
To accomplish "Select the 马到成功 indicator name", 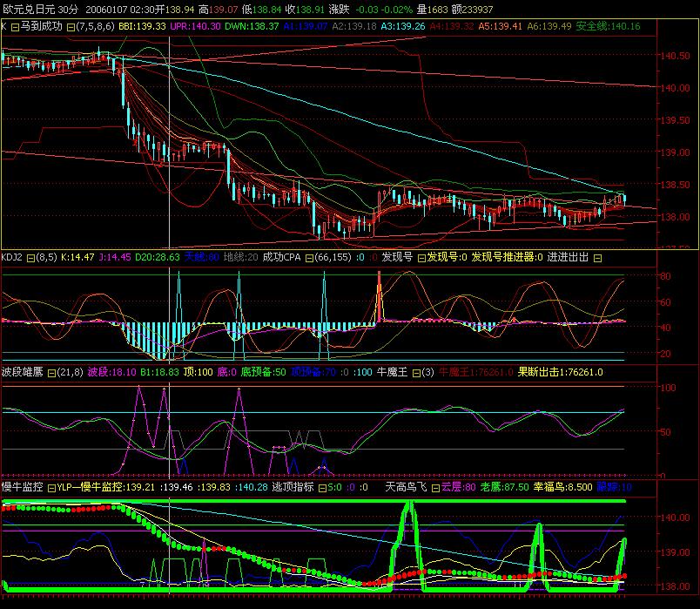I will [41, 26].
